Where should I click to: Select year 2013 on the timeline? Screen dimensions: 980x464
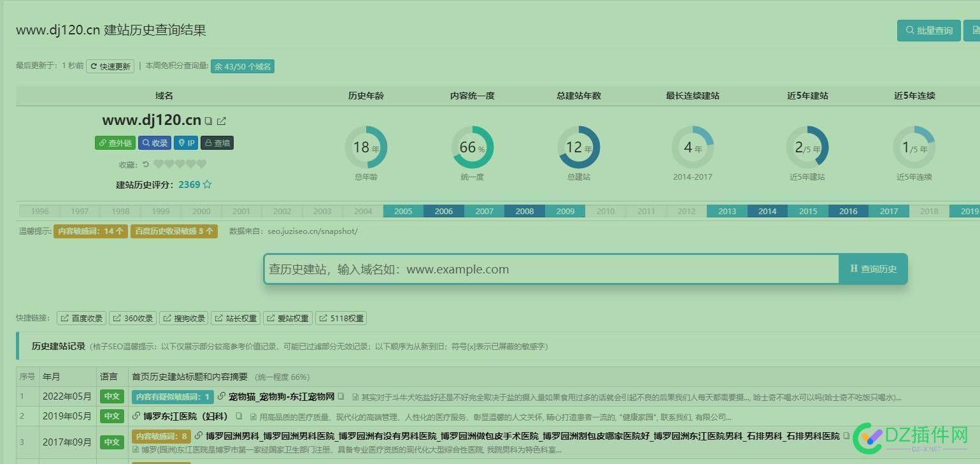(x=727, y=211)
